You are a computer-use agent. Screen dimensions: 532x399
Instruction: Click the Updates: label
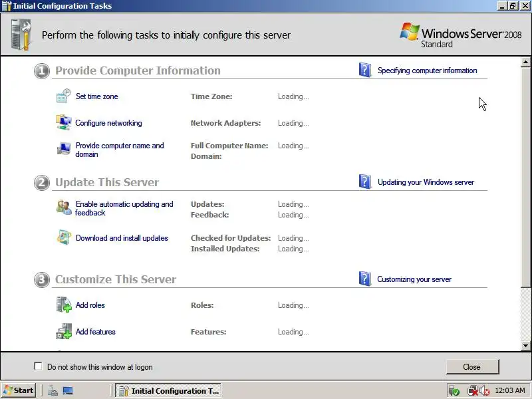click(x=207, y=204)
